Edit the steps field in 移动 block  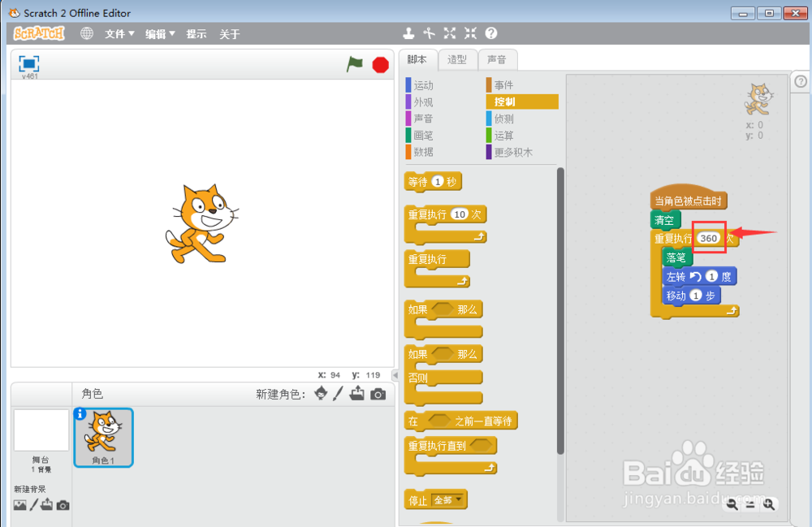pos(696,295)
